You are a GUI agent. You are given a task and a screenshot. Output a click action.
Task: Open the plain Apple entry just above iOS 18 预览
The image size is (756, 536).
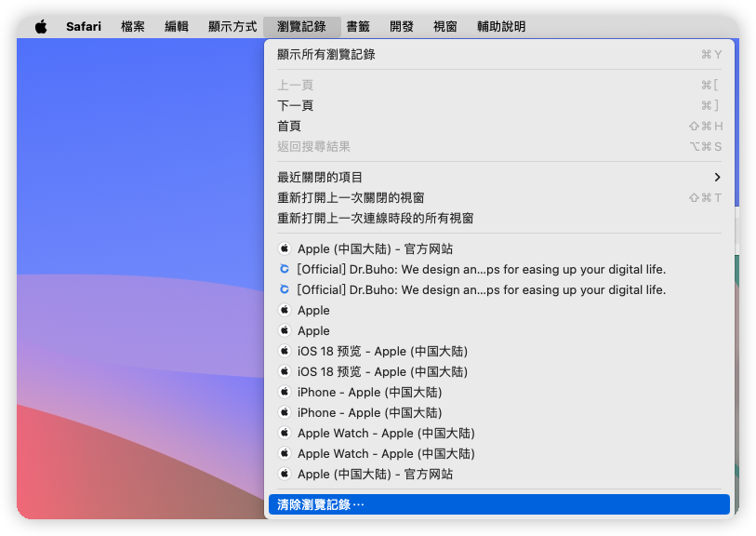499,331
